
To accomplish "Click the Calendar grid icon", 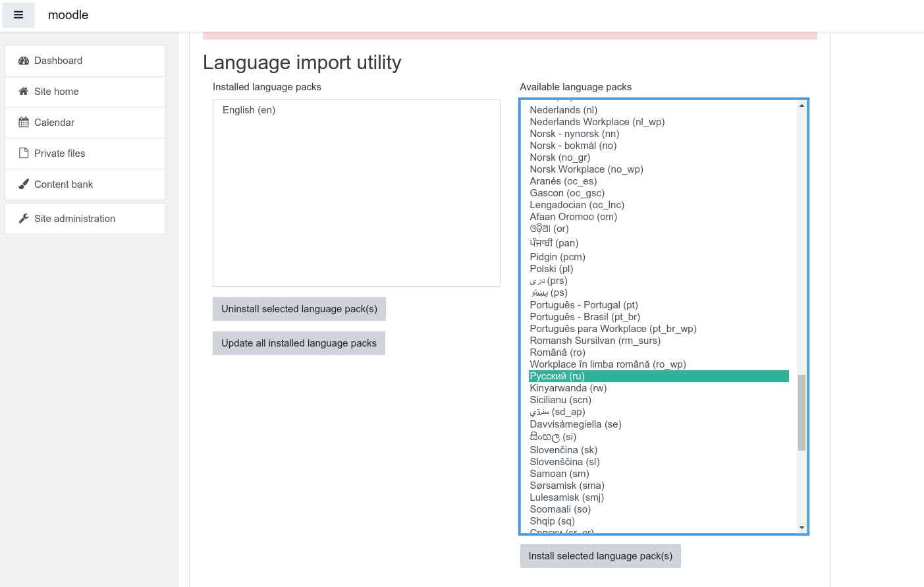I will (24, 123).
